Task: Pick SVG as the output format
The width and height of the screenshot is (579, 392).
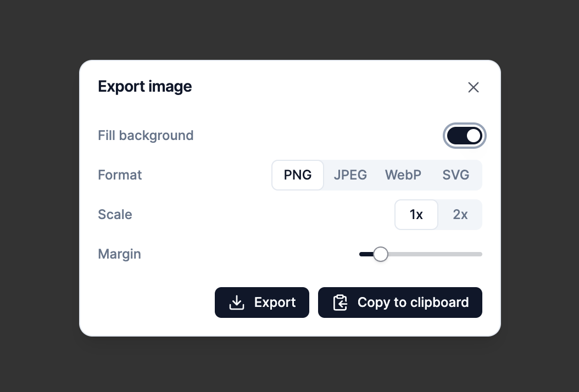Action: point(455,175)
